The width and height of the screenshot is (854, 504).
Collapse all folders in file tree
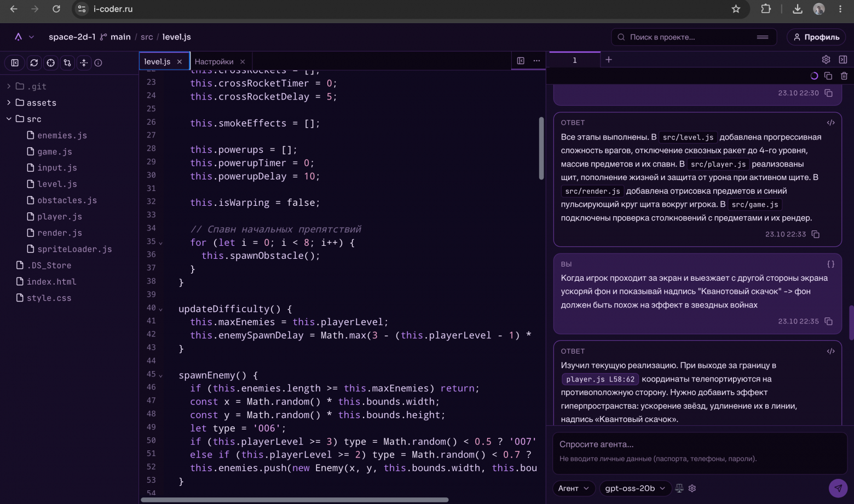tap(84, 63)
